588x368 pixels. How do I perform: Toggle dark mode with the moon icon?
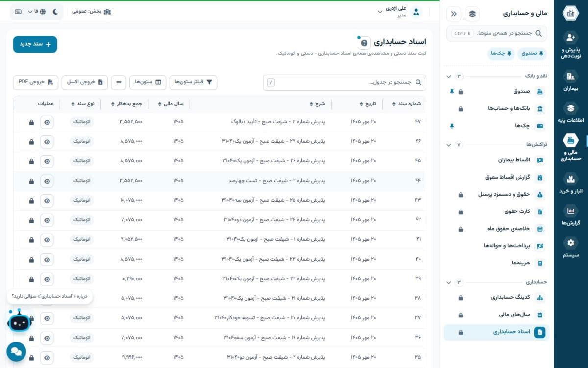[x=55, y=11]
